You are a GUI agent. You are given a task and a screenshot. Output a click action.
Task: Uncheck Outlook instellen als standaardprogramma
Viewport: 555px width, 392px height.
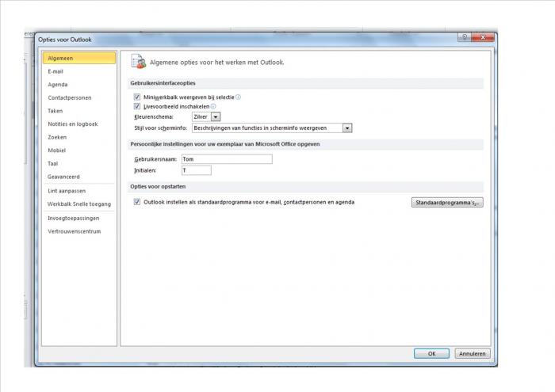click(x=137, y=202)
